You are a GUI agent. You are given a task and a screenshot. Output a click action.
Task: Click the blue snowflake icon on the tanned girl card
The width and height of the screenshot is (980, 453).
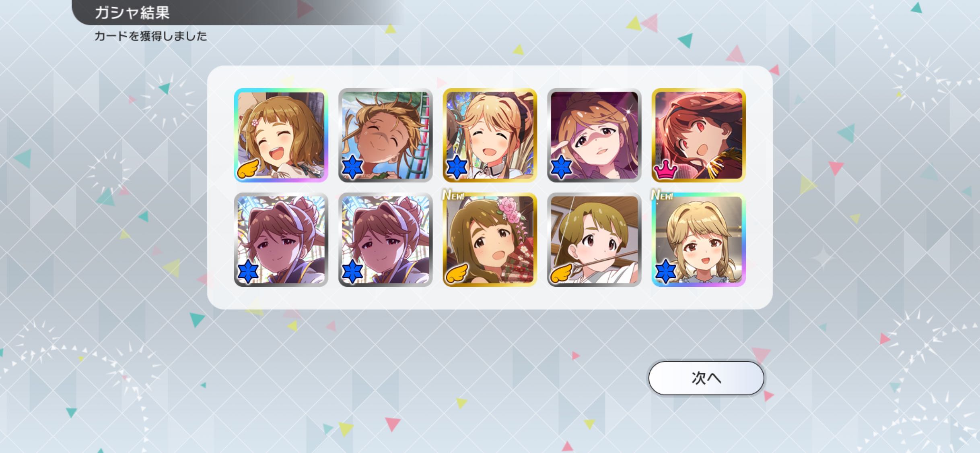(x=352, y=168)
